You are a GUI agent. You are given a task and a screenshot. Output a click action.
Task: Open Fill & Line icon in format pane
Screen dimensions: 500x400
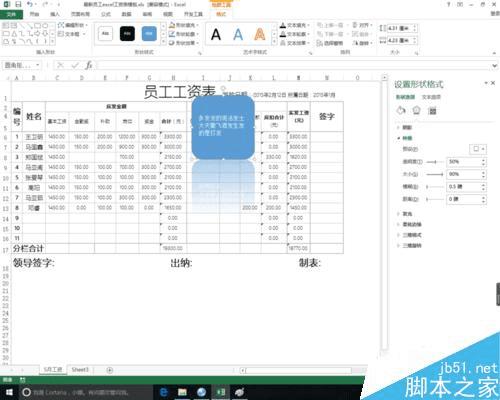point(401,110)
